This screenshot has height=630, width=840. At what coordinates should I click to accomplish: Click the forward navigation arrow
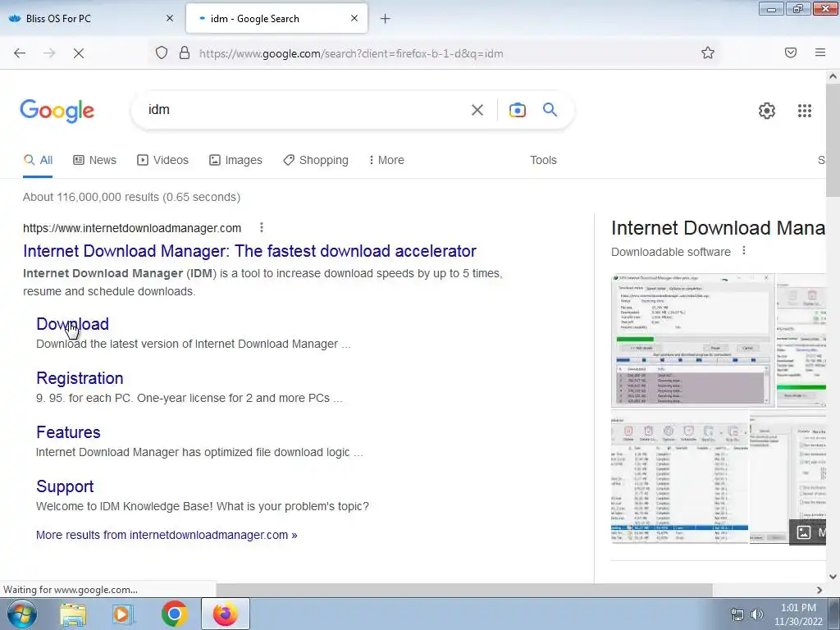pyautogui.click(x=49, y=53)
